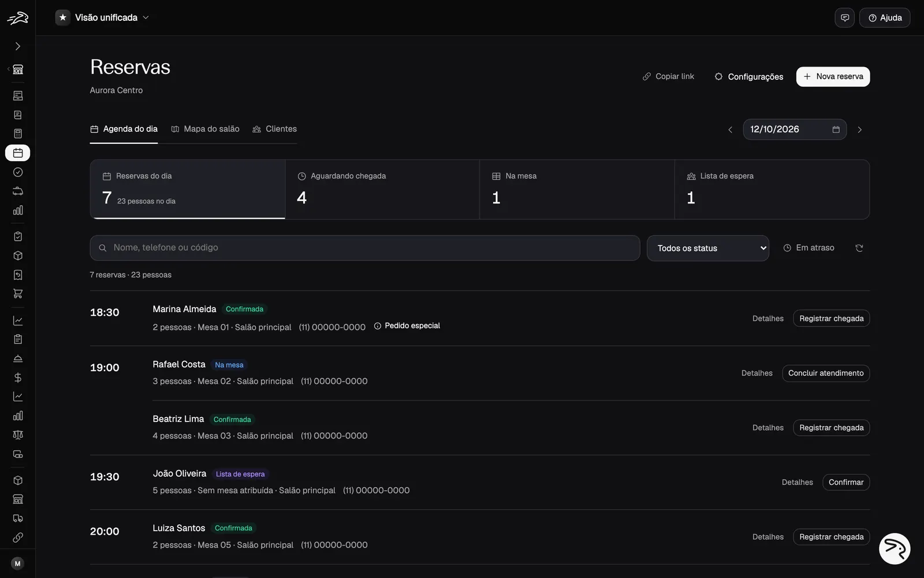
Task: Open the floating assistant bubble
Action: pyautogui.click(x=895, y=549)
